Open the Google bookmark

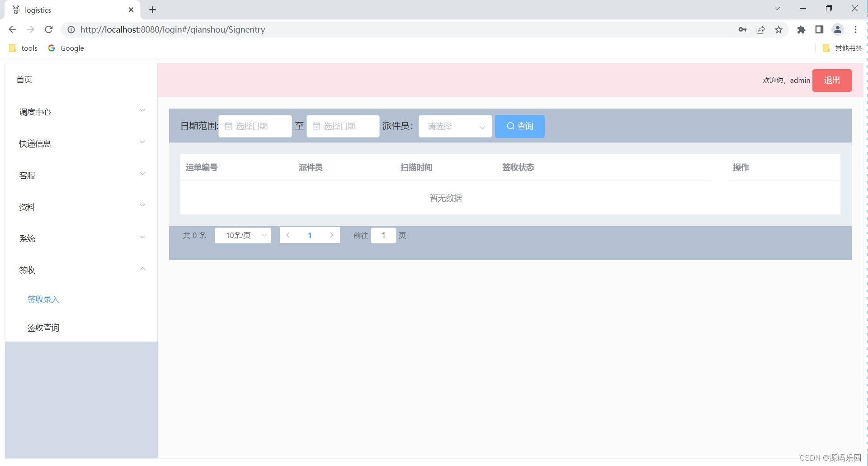pos(66,48)
